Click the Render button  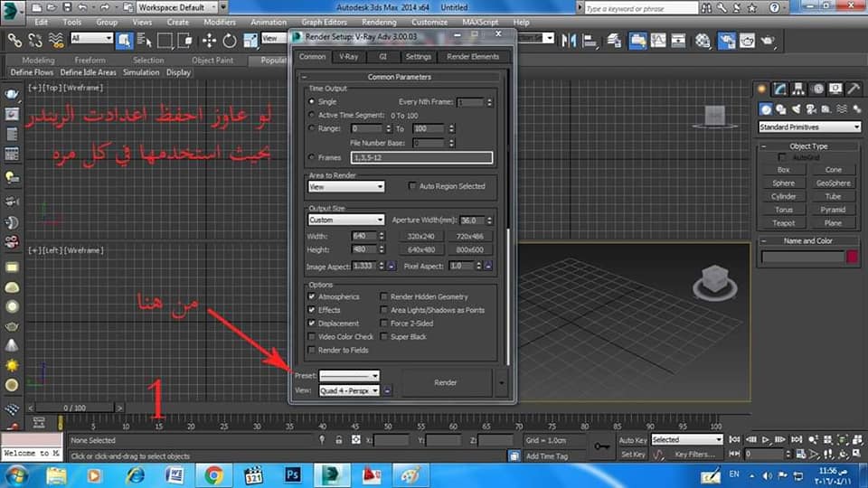coord(445,382)
